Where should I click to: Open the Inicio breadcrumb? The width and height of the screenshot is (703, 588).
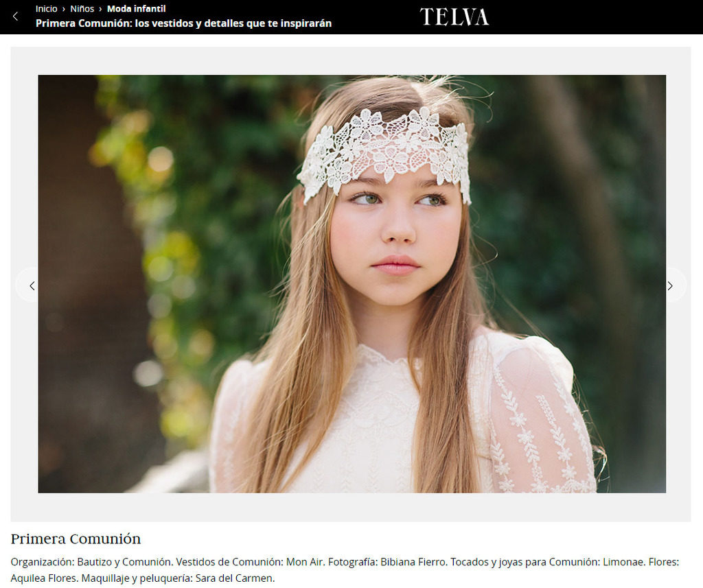coord(47,8)
